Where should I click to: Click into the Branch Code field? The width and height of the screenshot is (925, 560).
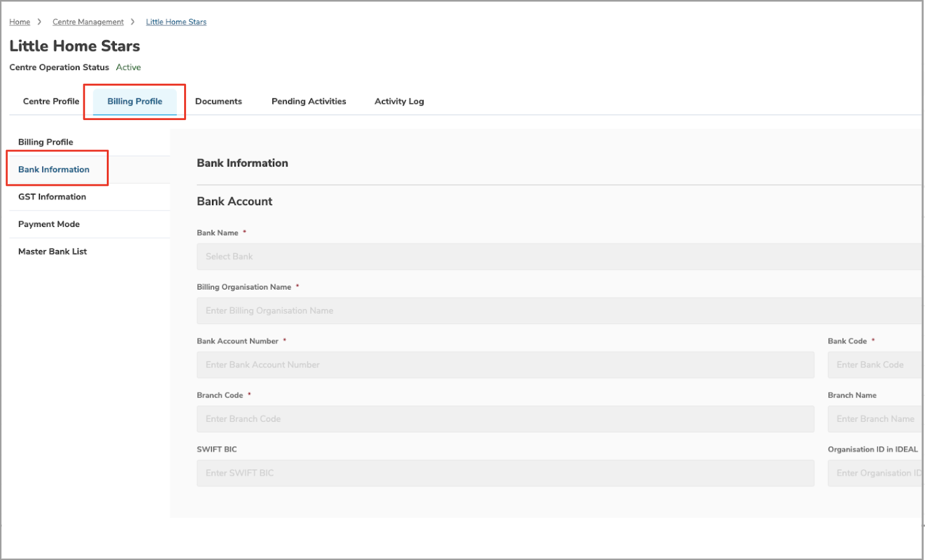coord(505,419)
